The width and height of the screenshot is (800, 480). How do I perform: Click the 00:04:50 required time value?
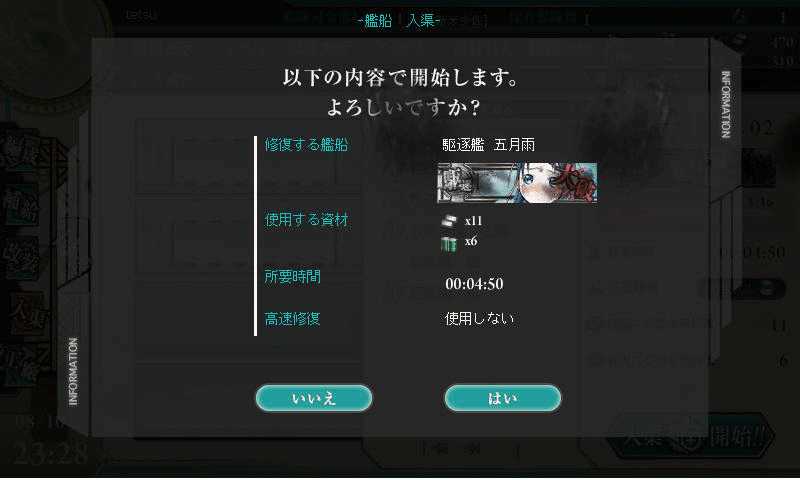coord(474,284)
